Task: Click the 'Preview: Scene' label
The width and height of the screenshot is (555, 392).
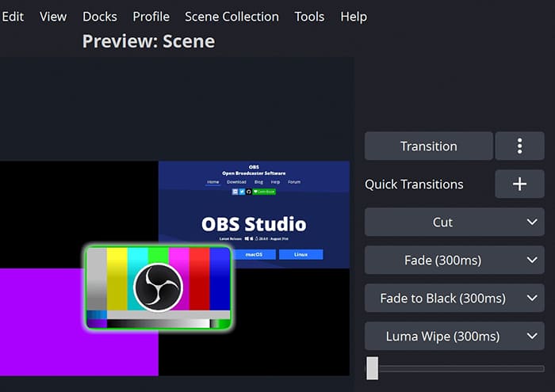Action: 149,41
